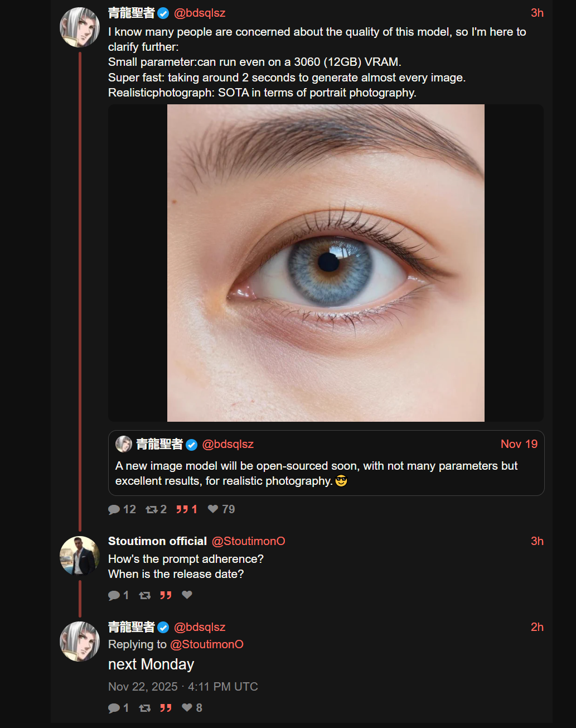Like the "next Monday" reply with 8 hearts

coord(187,707)
